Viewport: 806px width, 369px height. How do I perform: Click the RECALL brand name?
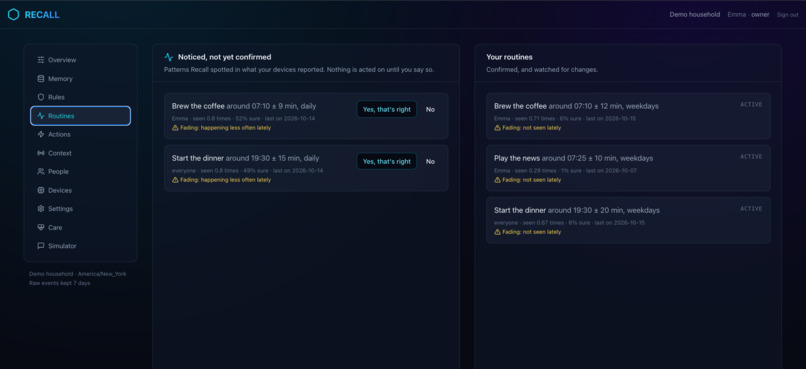(x=42, y=15)
